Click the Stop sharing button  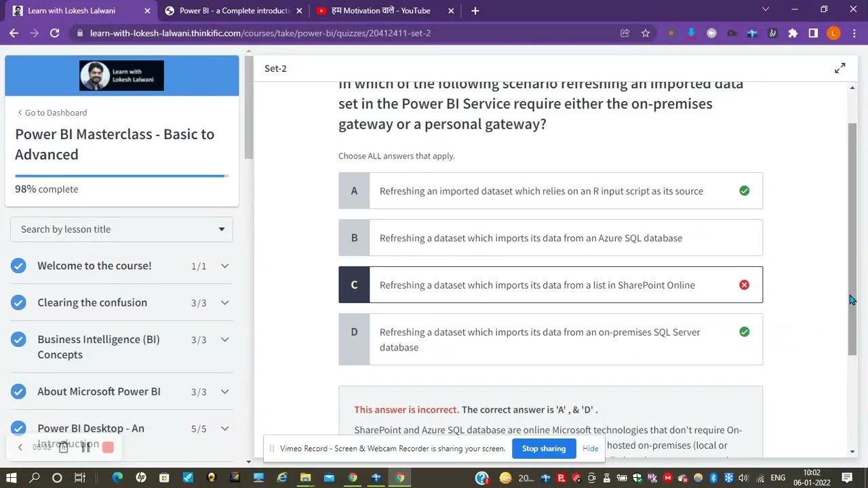point(544,448)
